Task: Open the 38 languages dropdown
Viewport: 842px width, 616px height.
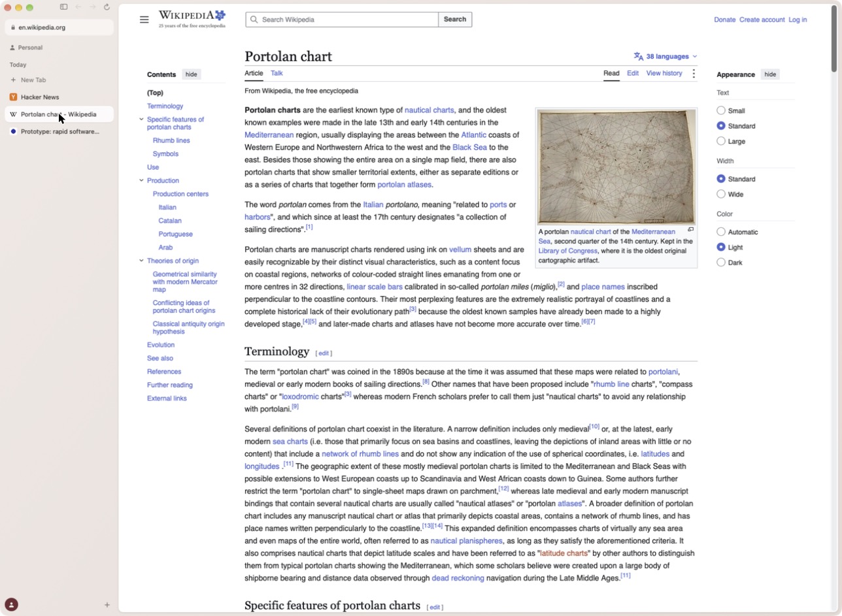Action: coord(665,56)
